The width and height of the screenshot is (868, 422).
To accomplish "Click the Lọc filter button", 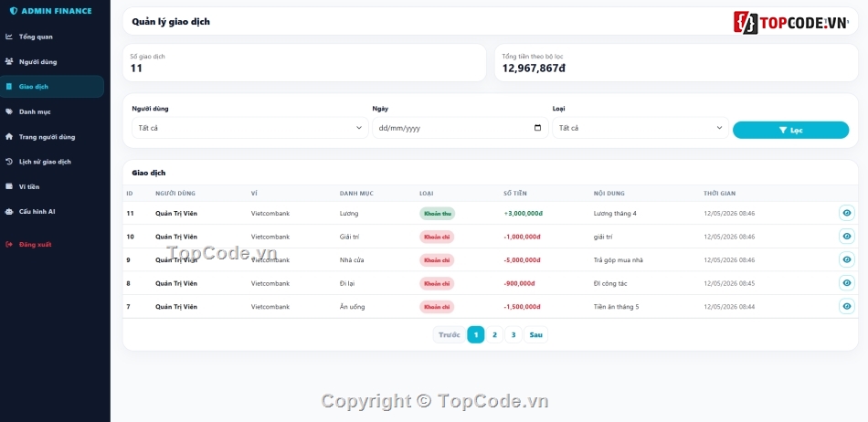I will (790, 130).
